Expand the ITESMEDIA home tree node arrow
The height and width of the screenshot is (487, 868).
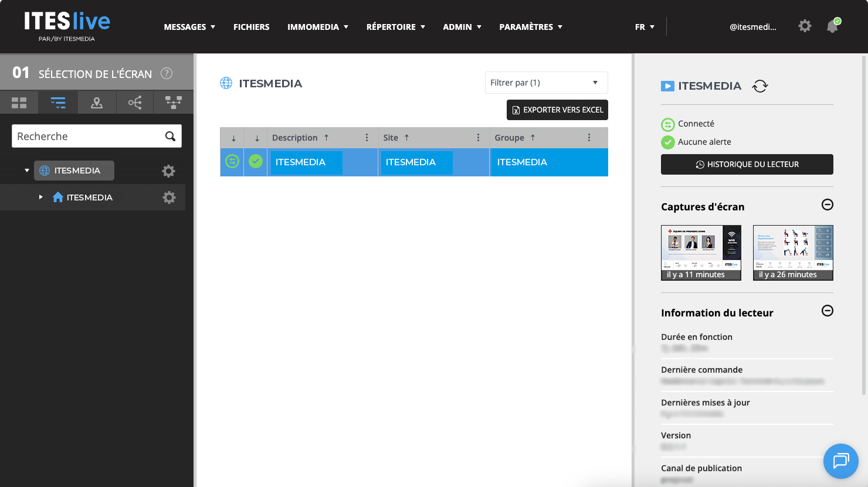click(40, 197)
